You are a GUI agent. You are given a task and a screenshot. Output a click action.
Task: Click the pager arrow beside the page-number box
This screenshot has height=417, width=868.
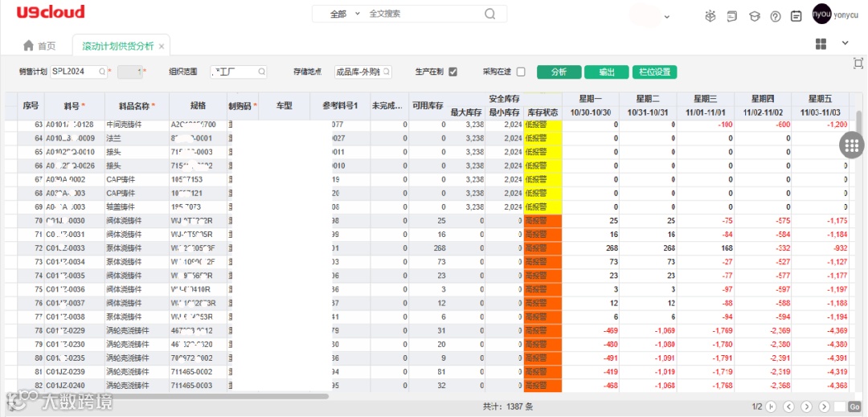(x=825, y=407)
